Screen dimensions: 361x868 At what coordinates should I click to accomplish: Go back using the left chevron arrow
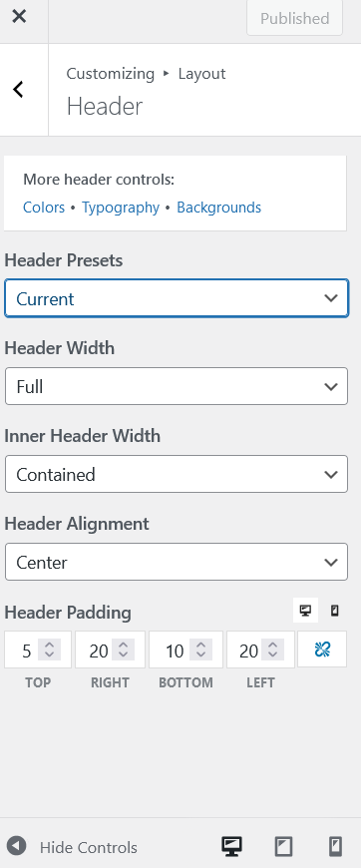(19, 89)
